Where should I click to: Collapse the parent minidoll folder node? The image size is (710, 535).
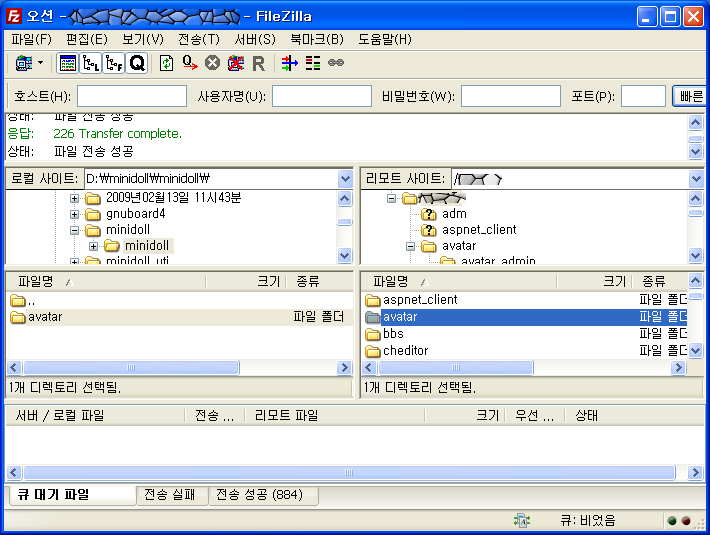74,230
